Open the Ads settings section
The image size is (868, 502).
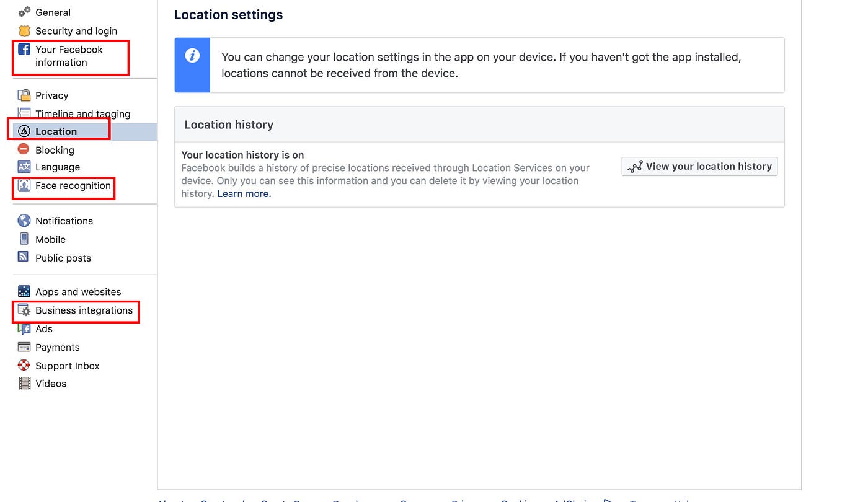point(43,328)
